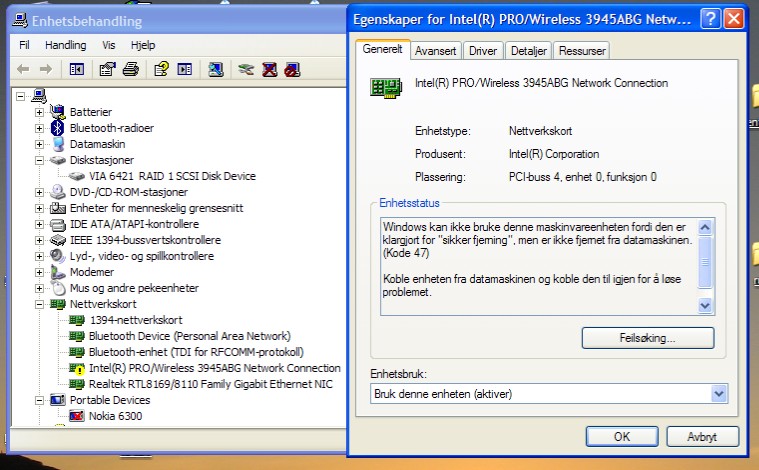Expand Enheter for menneskelig grensesnitt node
This screenshot has height=470, width=759.
point(39,208)
